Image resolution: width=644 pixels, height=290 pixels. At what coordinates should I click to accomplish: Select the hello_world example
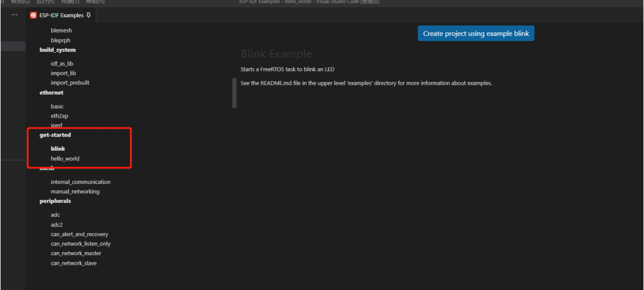click(65, 158)
